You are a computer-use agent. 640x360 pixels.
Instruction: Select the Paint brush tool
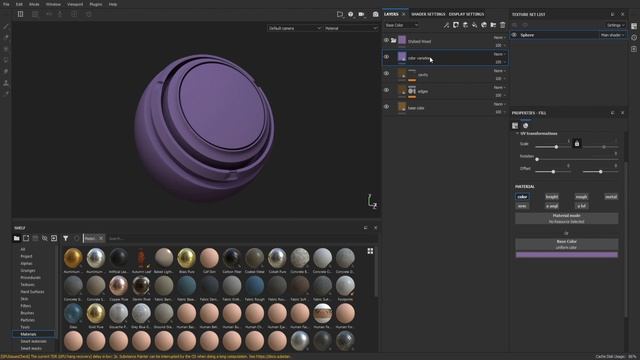[x=6, y=27]
